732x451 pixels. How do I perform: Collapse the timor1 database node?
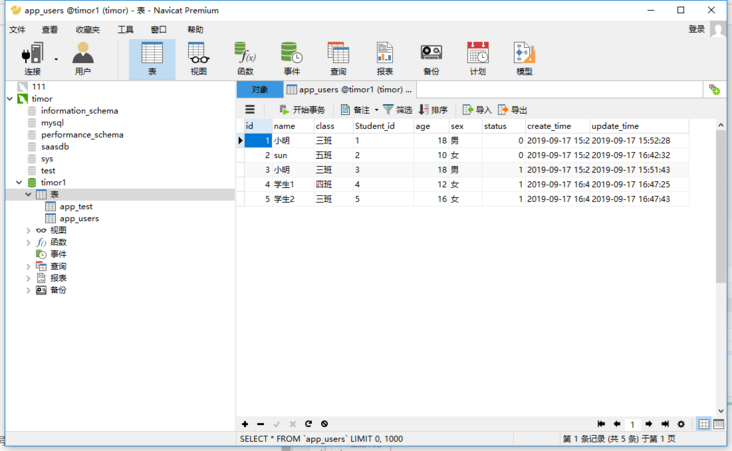tap(19, 183)
